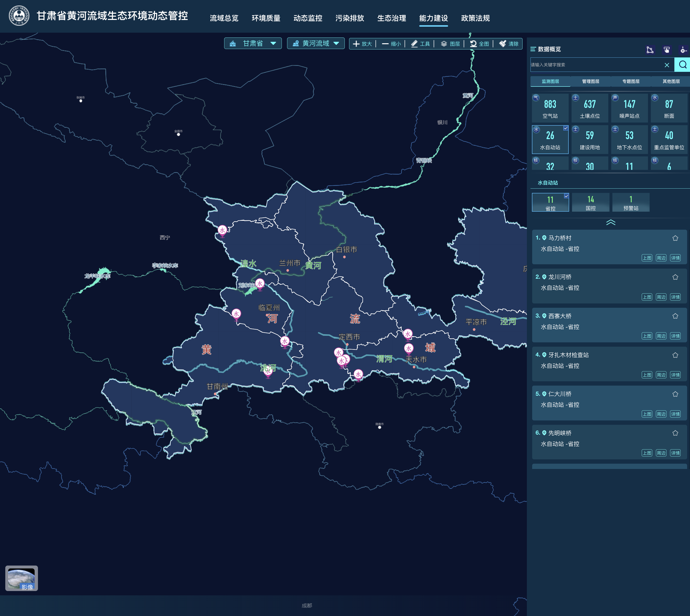690x616 pixels.
Task: Switch to 专题图层 tab
Action: click(x=631, y=81)
